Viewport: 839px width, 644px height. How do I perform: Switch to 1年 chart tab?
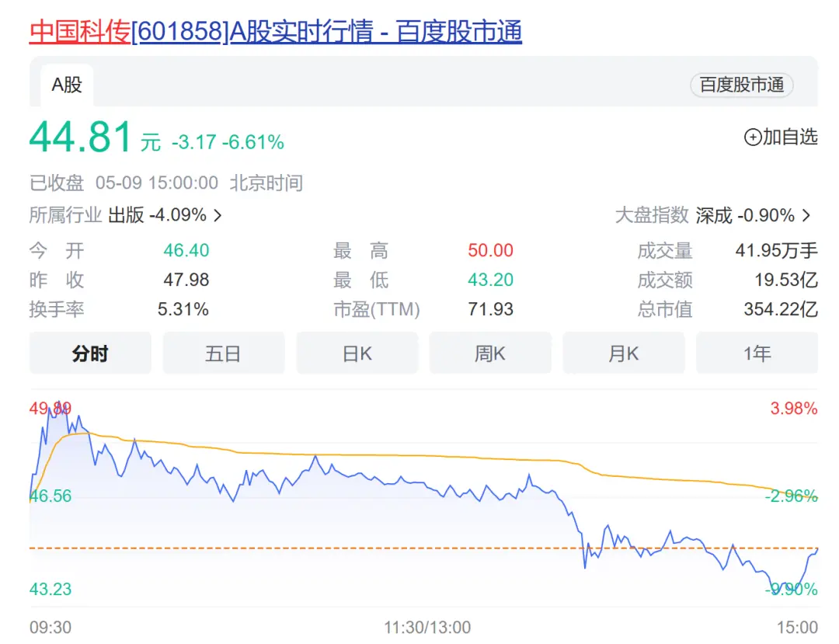[757, 353]
